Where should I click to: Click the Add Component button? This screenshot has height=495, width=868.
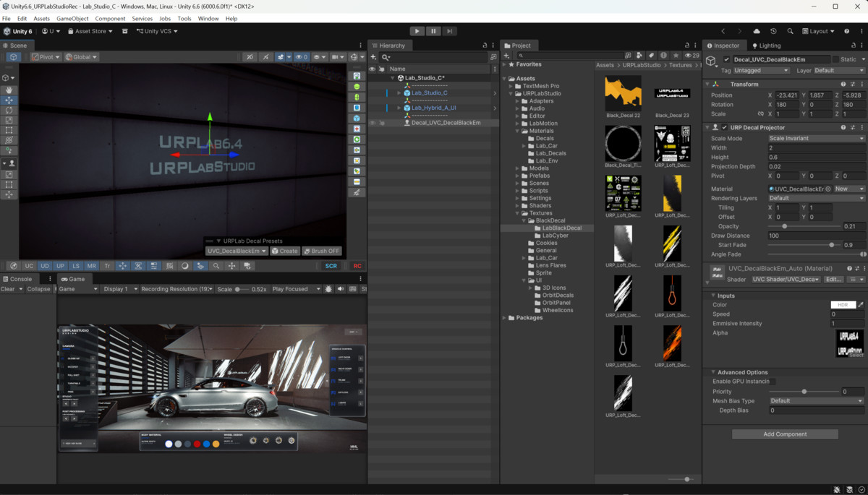point(785,434)
